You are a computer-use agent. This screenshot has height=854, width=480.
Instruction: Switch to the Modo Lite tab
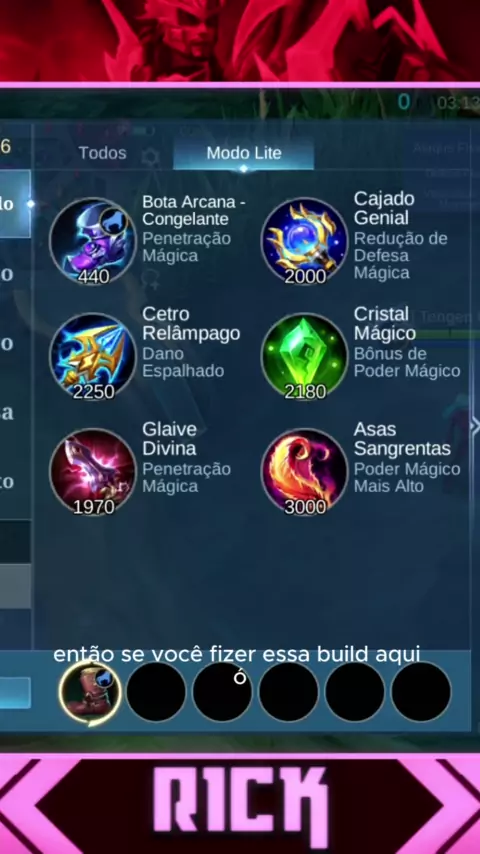[244, 154]
